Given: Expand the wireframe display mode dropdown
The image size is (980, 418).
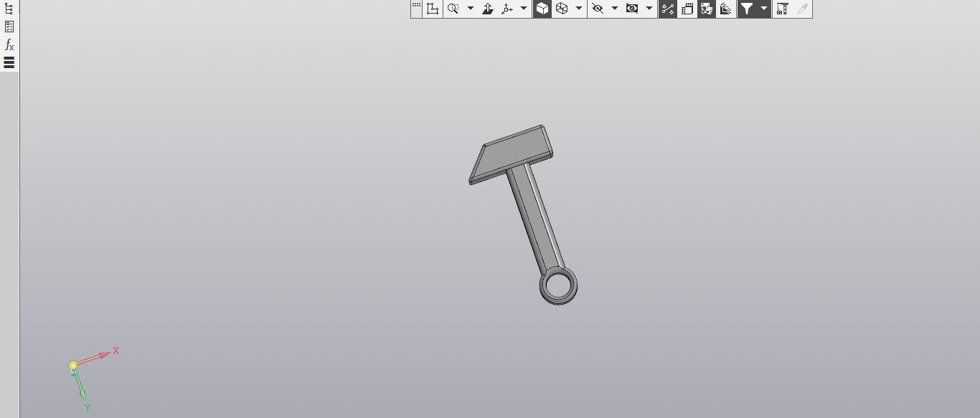Looking at the screenshot, I should 579,9.
